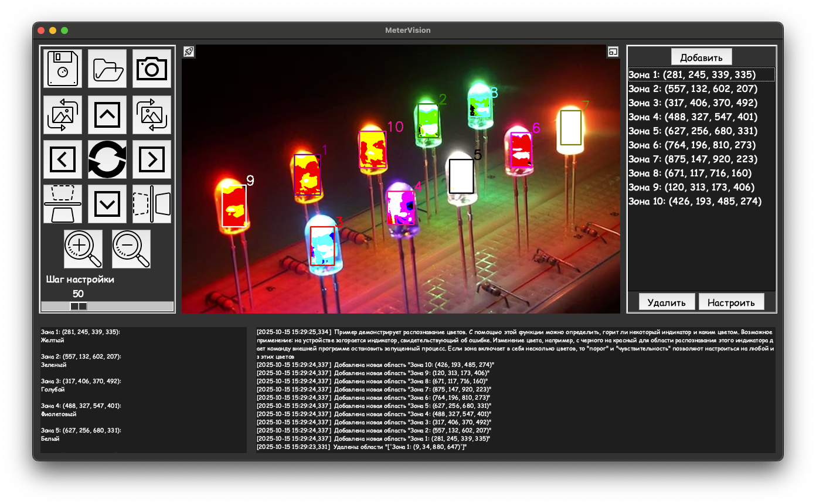816x504 pixels.
Task: Click the rocket icon above the image
Action: coord(189,52)
